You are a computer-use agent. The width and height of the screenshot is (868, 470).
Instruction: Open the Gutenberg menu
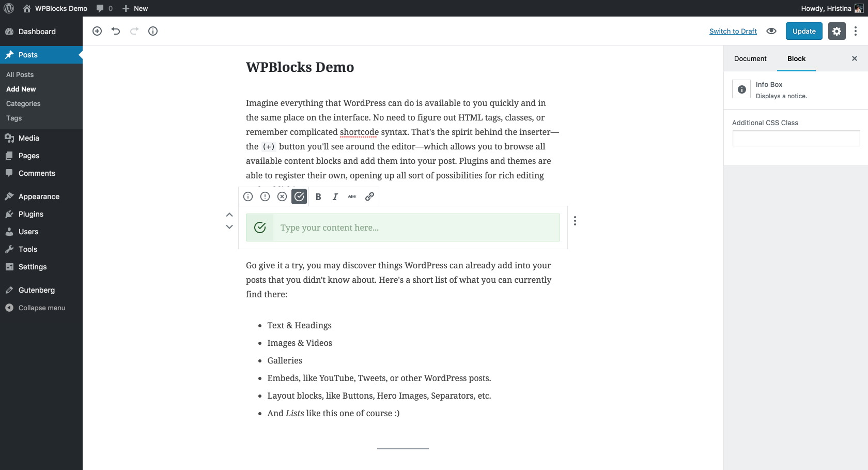tap(41, 290)
